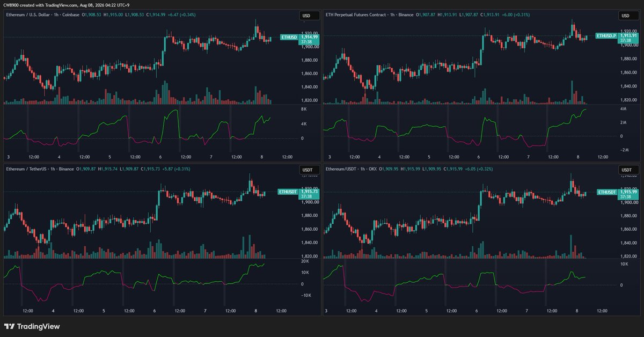Click the 1,860.00 price axis label on TetherUS chart
The height and width of the screenshot is (337, 644).
309,229
